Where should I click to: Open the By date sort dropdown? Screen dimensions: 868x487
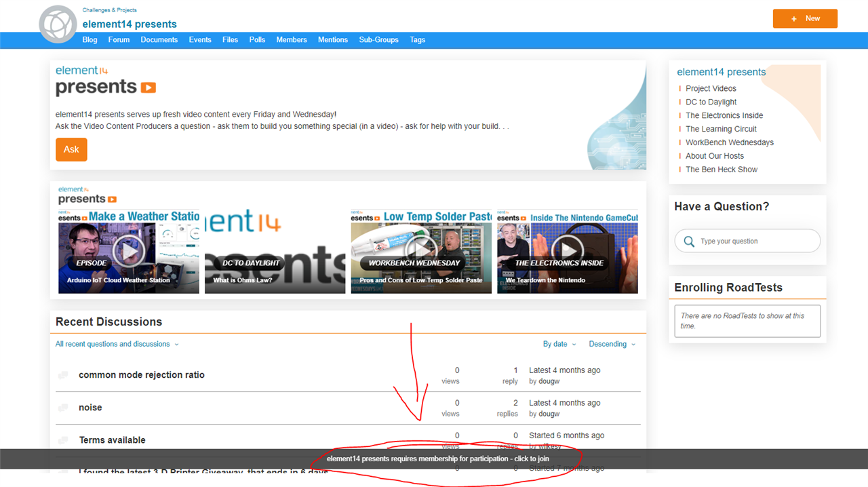(559, 344)
